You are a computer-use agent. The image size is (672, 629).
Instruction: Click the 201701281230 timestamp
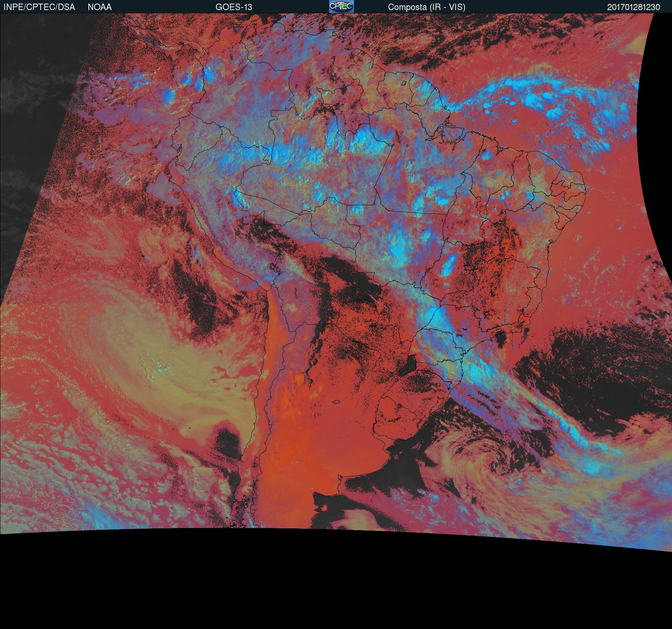click(x=634, y=7)
